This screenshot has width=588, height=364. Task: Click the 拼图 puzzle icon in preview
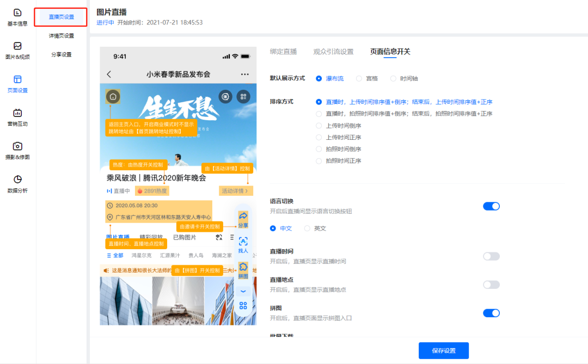click(x=243, y=270)
